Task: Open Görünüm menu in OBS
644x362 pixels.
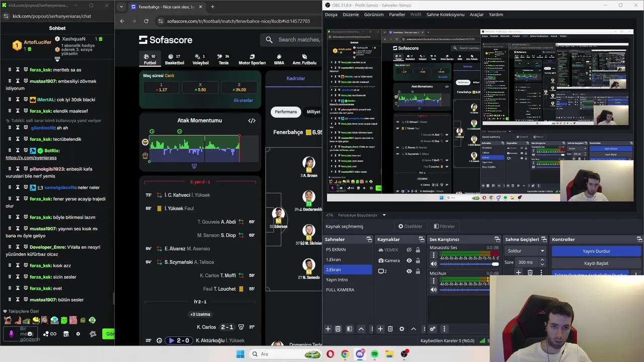Action: [x=374, y=15]
